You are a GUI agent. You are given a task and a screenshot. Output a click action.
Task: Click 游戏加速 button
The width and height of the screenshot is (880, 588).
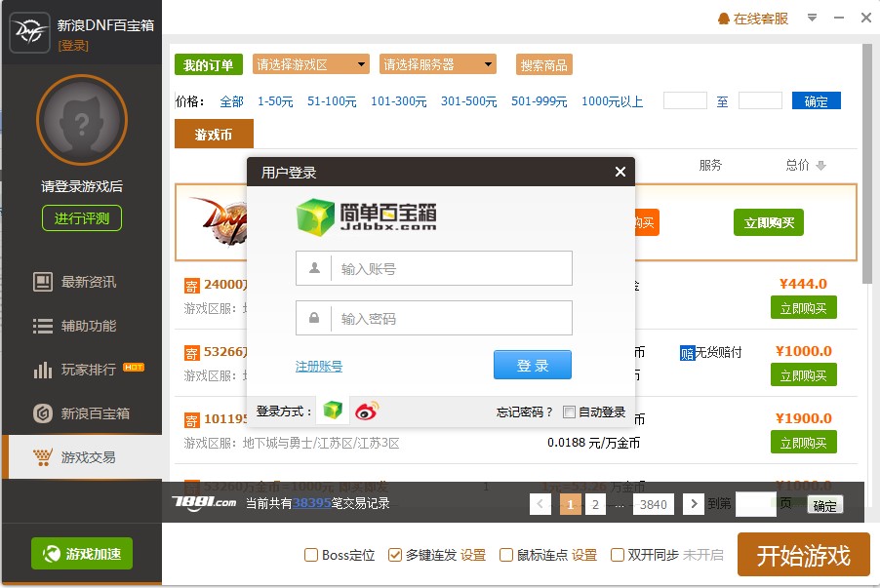(82, 554)
